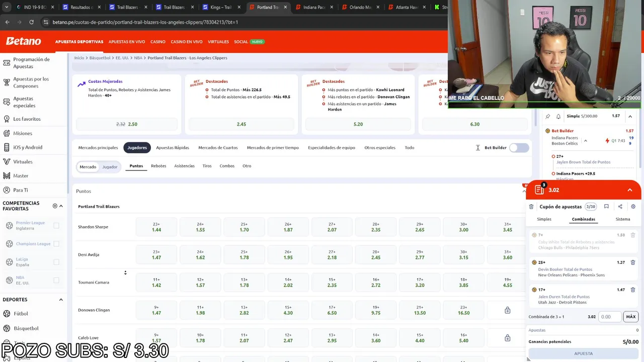Switch bet slip to Simples tab
The height and width of the screenshot is (362, 644).
pyautogui.click(x=544, y=219)
